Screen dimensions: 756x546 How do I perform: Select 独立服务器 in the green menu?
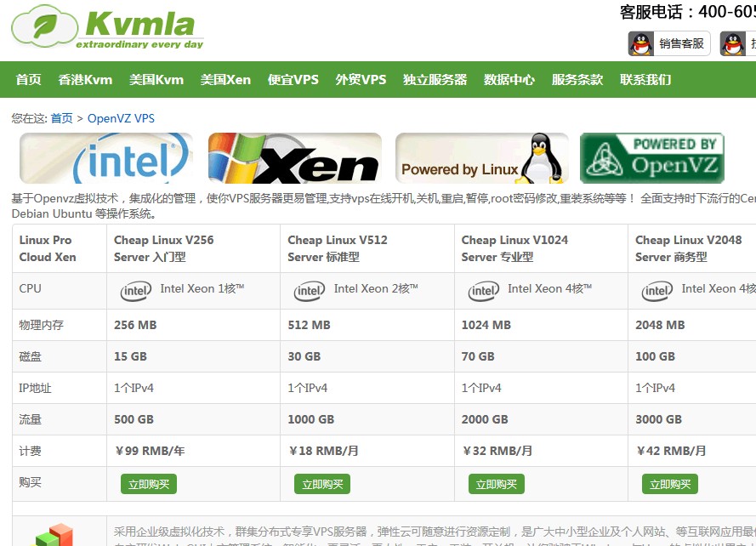[x=435, y=80]
